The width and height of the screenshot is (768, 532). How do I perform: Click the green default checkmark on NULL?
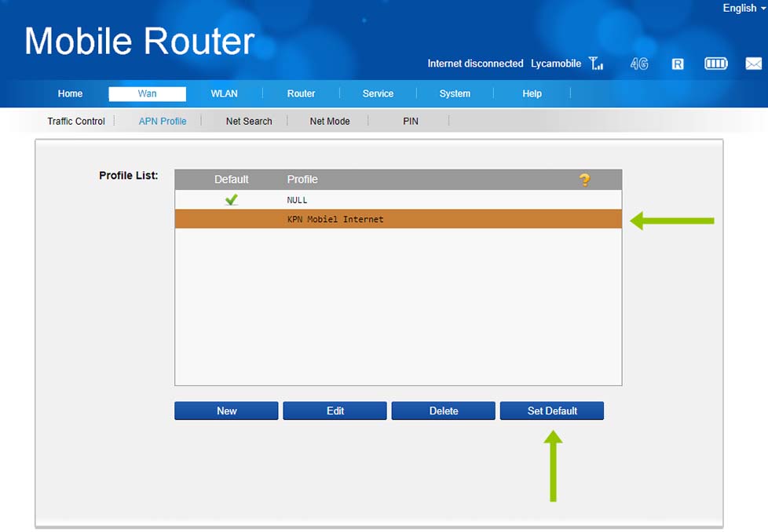(231, 200)
